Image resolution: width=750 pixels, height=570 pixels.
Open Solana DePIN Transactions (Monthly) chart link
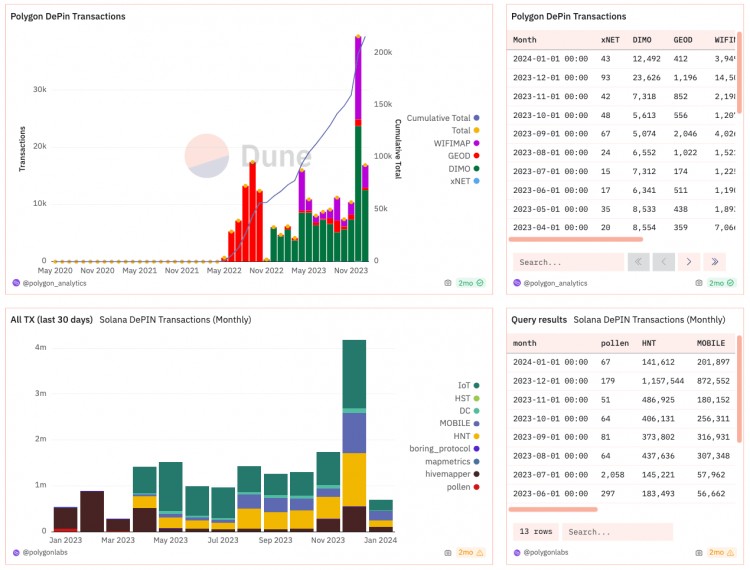(x=175, y=319)
